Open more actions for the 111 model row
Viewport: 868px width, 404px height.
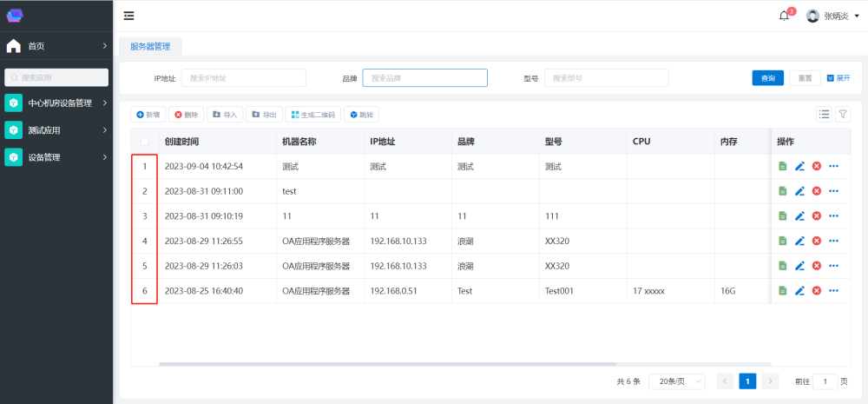(x=833, y=216)
